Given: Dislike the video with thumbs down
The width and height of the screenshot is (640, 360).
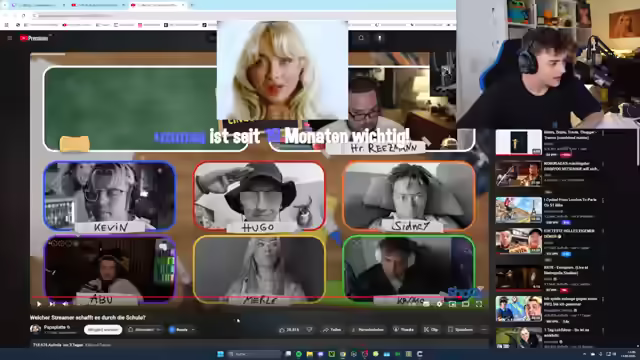Looking at the screenshot, I should (309, 329).
